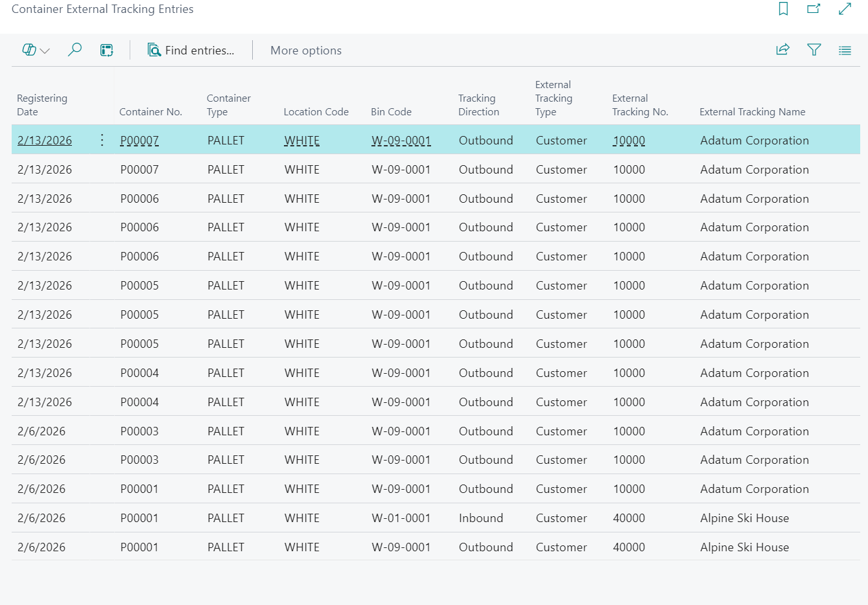Click External Tracking Name column header

pos(752,112)
